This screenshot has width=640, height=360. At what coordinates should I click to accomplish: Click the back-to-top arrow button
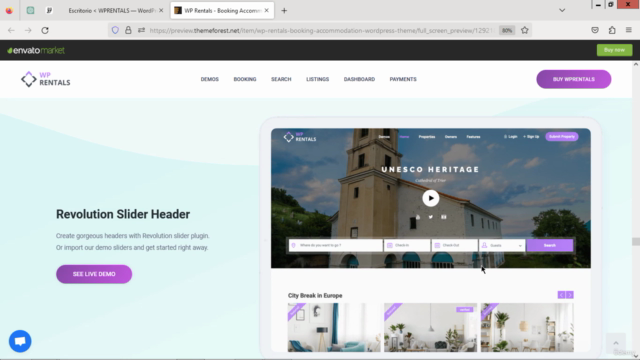pyautogui.click(x=616, y=343)
